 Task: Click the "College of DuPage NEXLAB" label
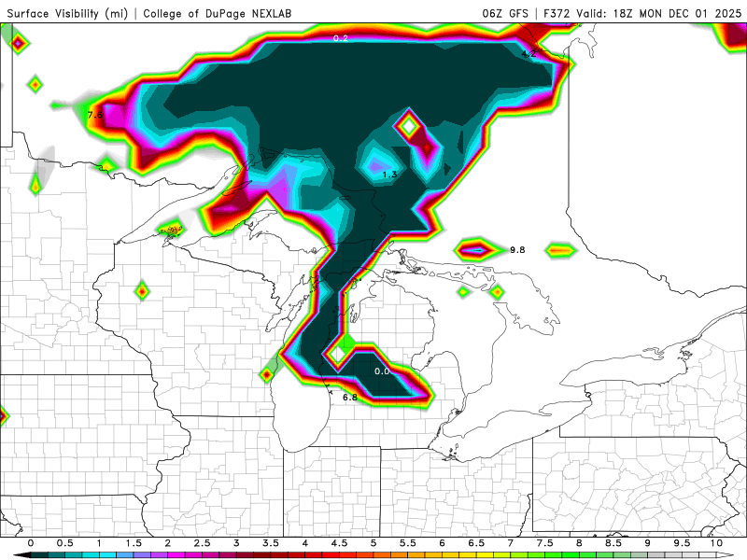click(218, 13)
